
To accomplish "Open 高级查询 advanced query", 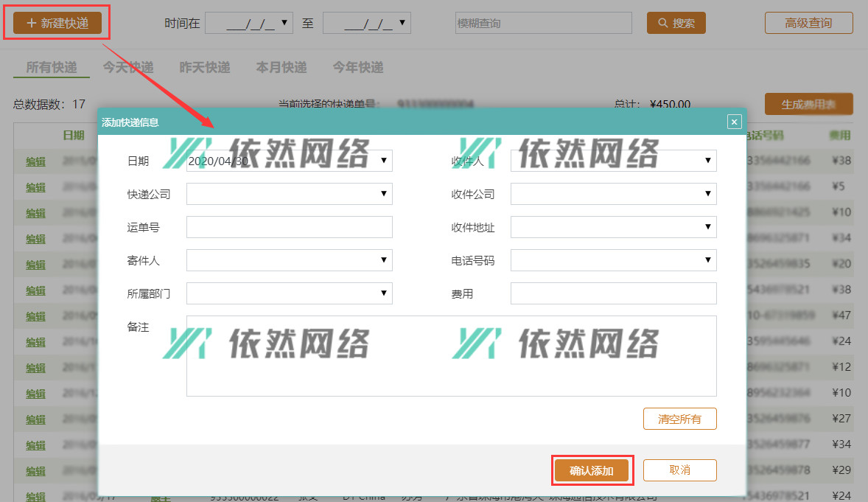I will (x=808, y=23).
